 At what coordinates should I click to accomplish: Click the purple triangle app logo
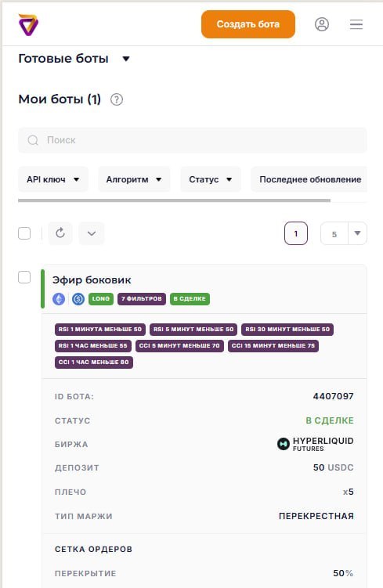28,25
